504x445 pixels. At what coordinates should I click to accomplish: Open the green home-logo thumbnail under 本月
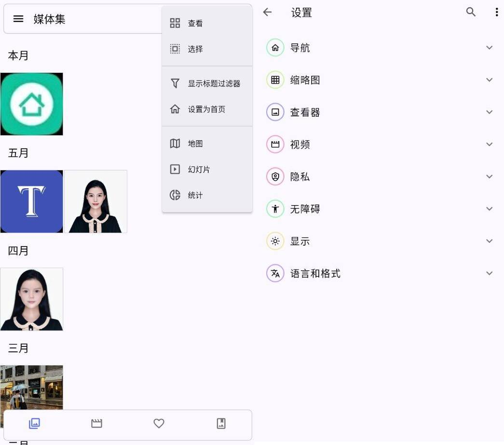(32, 104)
